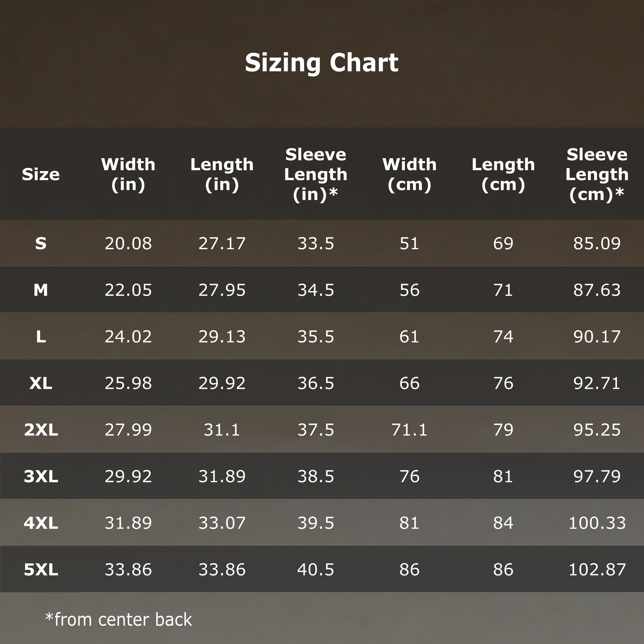This screenshot has height=644, width=644.
Task: Click the 71.1 width value
Action: click(x=409, y=430)
